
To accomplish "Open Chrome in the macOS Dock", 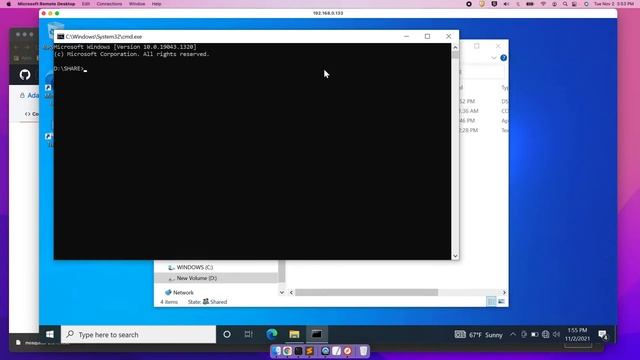I will click(287, 351).
